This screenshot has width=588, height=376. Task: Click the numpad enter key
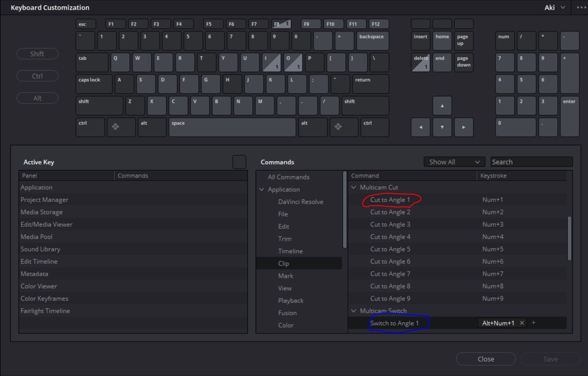569,117
